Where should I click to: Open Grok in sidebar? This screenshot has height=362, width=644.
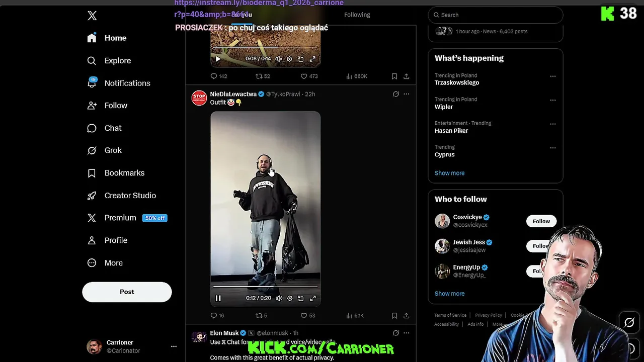104,150
